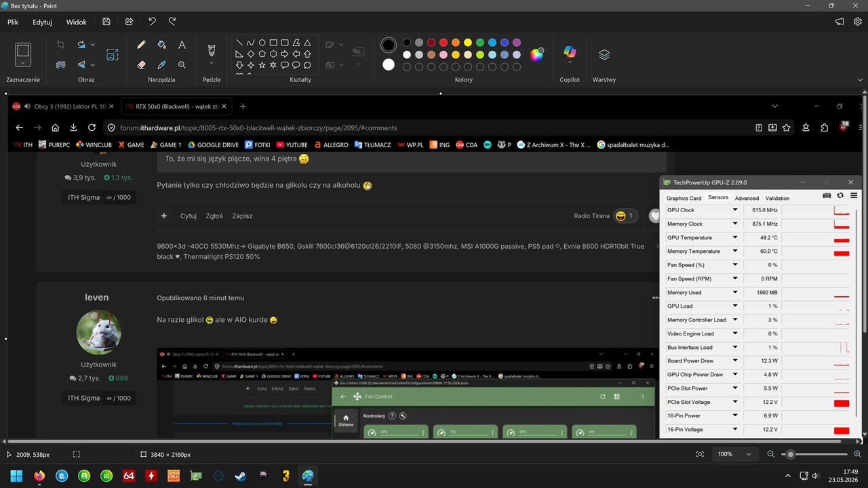Choose the Text tool

(182, 45)
